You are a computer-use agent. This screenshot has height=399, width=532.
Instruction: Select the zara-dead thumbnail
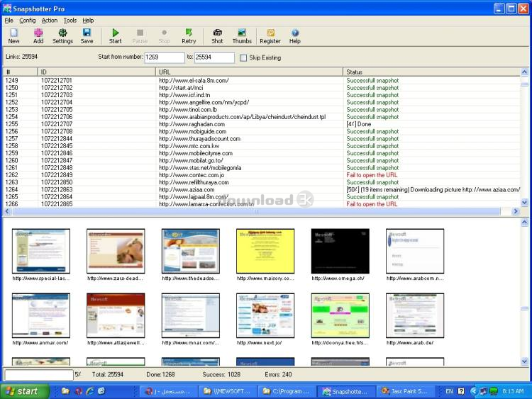tap(116, 251)
